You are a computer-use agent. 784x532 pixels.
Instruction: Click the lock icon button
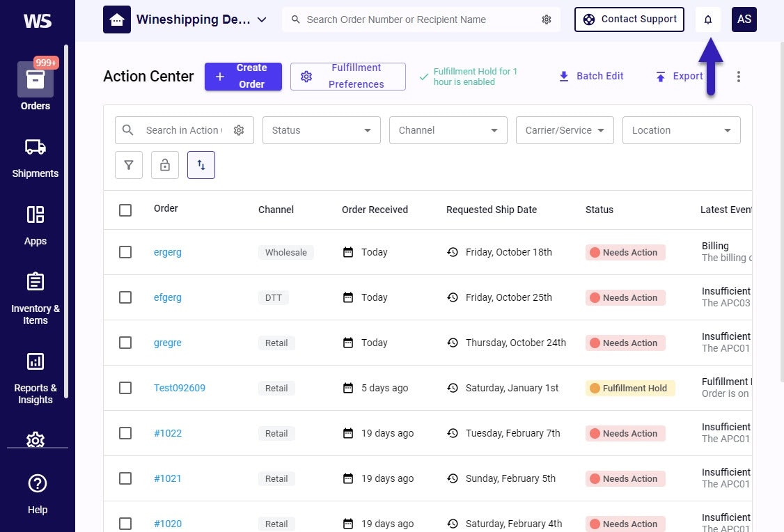pos(165,165)
